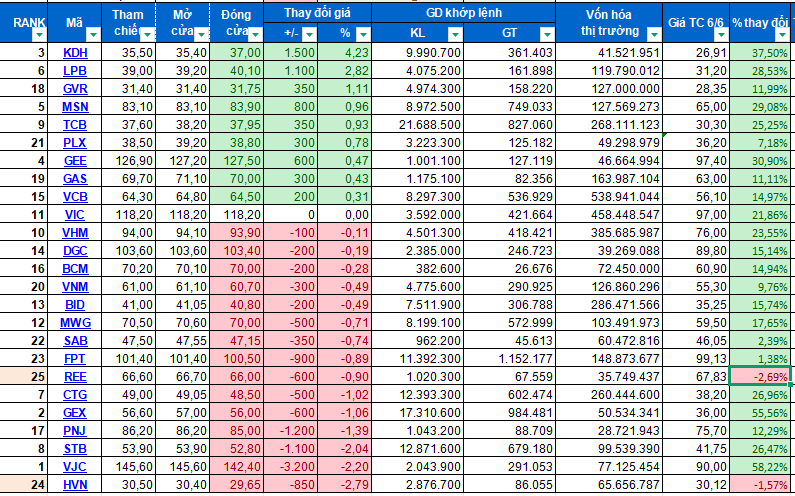
Task: Select the 55,56% cell in GEX row
Action: tap(760, 413)
